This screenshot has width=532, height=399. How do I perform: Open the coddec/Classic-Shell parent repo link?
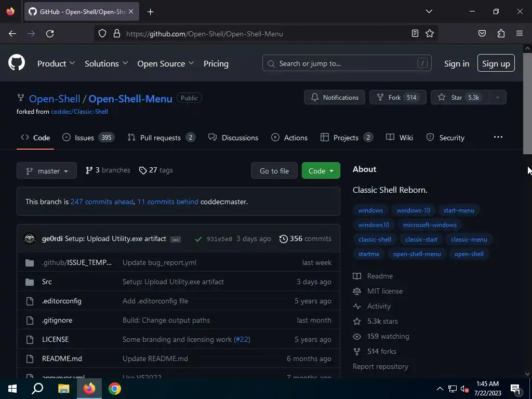[79, 112]
